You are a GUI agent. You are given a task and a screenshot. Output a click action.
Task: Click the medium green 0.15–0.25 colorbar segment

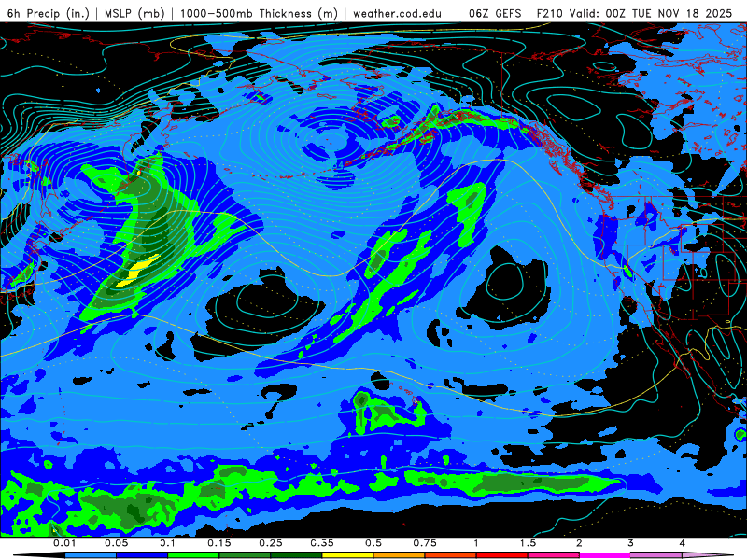245,555
